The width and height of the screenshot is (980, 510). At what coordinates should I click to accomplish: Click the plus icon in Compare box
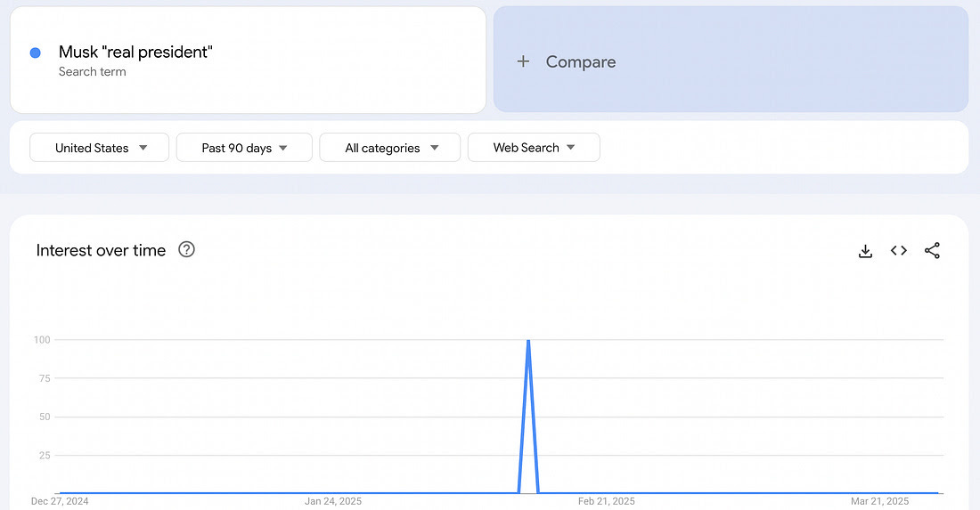(x=523, y=61)
